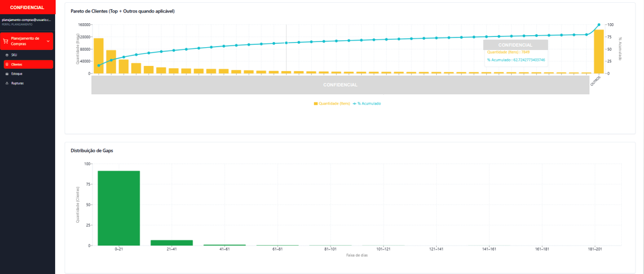Click the gray CONFIDENCIAL band under Pareto bars

pos(340,85)
